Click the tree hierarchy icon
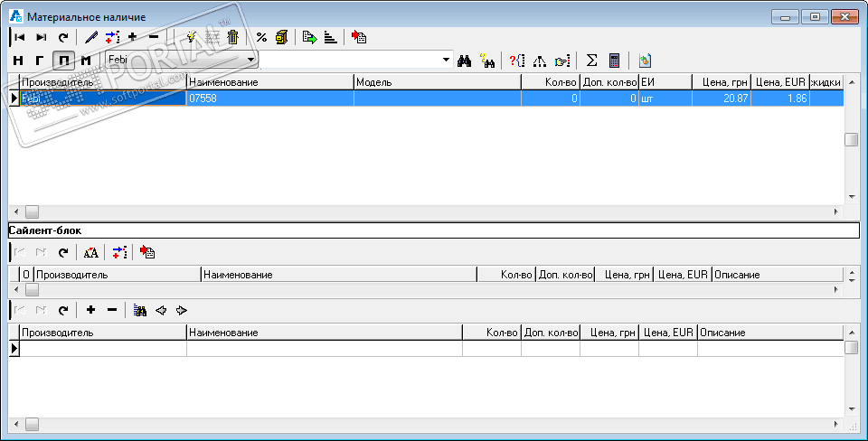The width and height of the screenshot is (868, 441). click(539, 61)
